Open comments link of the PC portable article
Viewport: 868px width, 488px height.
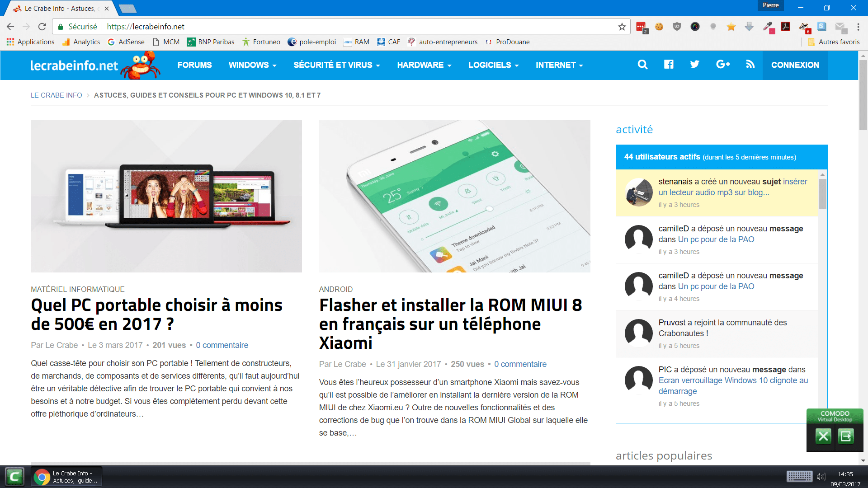222,345
